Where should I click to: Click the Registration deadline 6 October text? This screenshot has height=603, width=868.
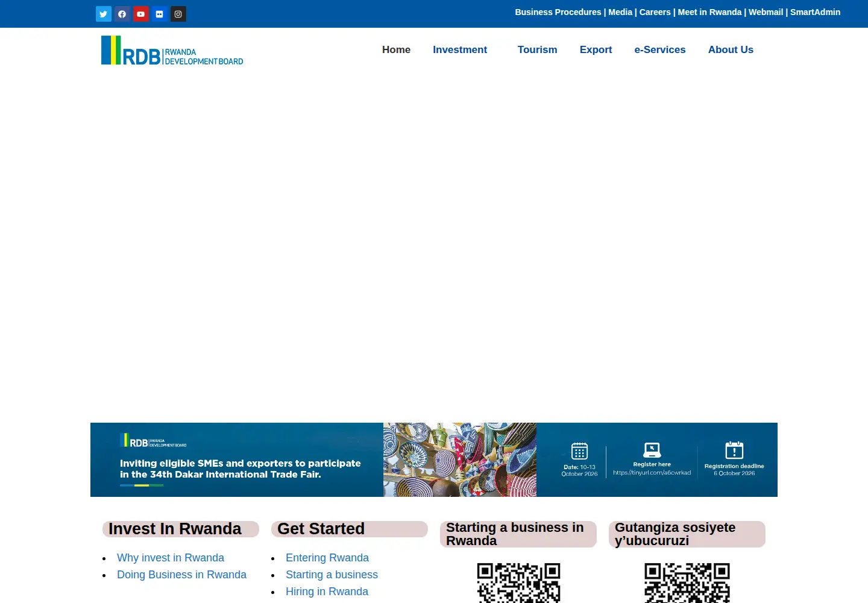(734, 470)
